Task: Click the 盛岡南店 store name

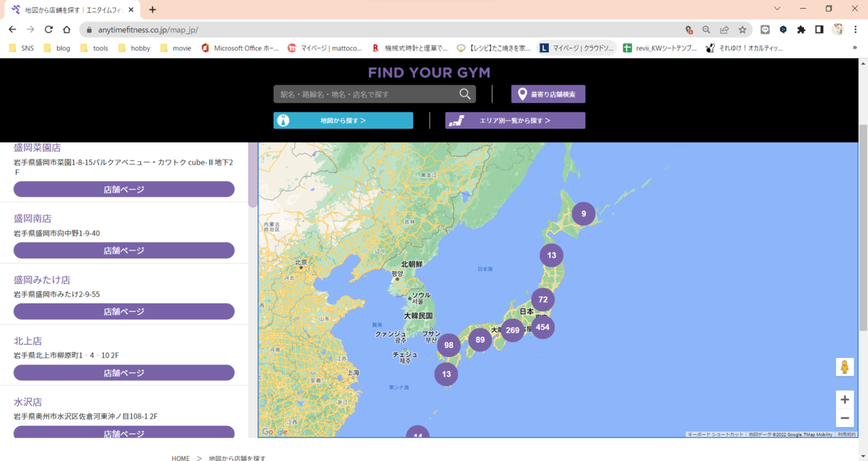Action: [33, 218]
